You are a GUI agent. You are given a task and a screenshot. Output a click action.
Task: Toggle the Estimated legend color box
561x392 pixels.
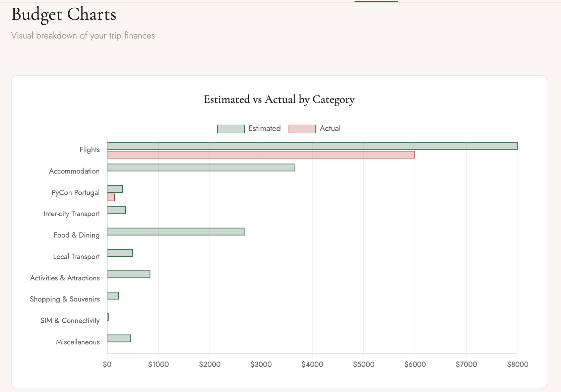(231, 129)
